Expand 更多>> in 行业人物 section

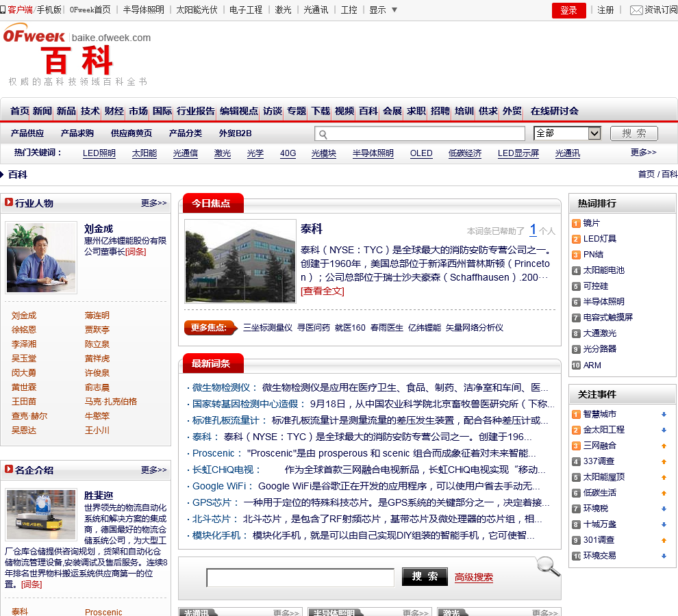(153, 203)
